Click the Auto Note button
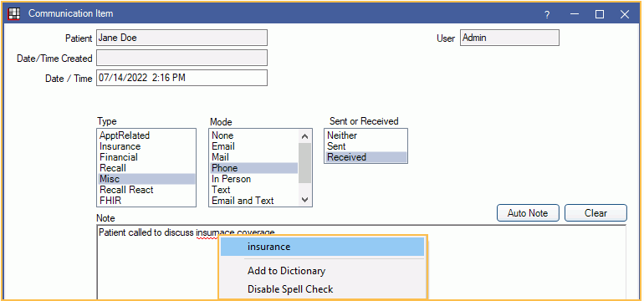 coord(528,213)
